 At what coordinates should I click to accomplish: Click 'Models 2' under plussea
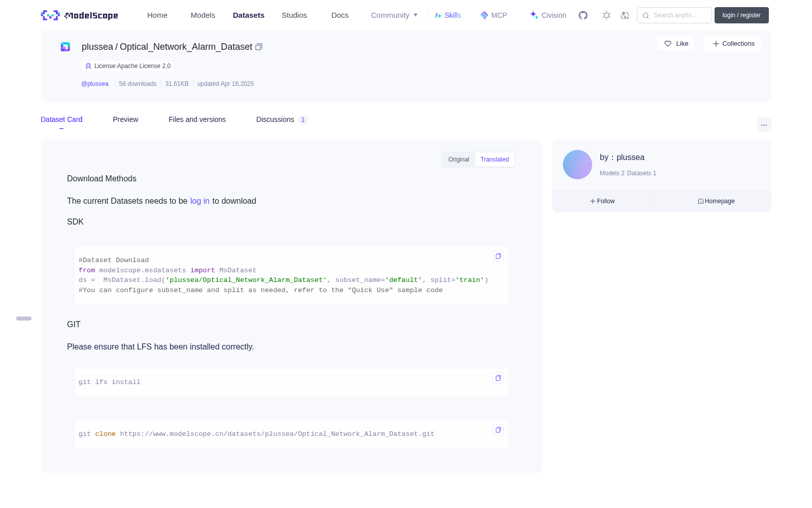point(612,173)
